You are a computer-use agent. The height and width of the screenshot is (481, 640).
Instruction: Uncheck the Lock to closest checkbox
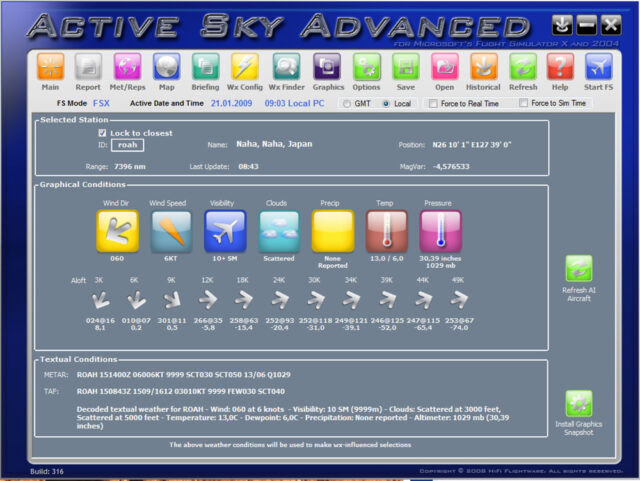pyautogui.click(x=103, y=133)
